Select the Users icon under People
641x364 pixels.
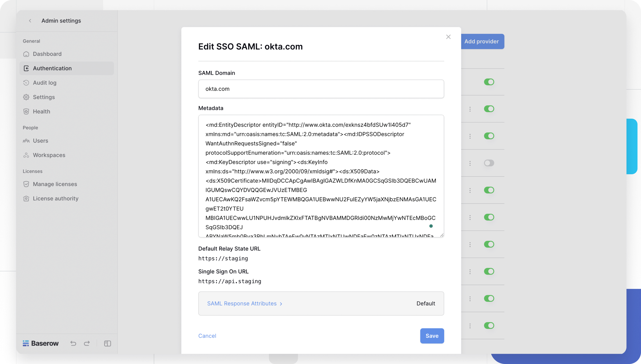pos(26,140)
